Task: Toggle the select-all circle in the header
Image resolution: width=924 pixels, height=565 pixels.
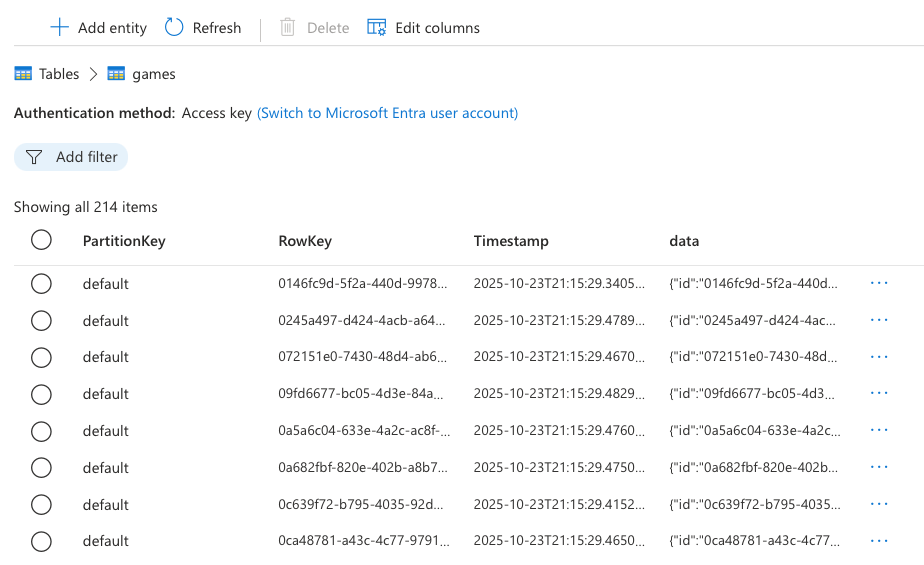Action: point(41,240)
